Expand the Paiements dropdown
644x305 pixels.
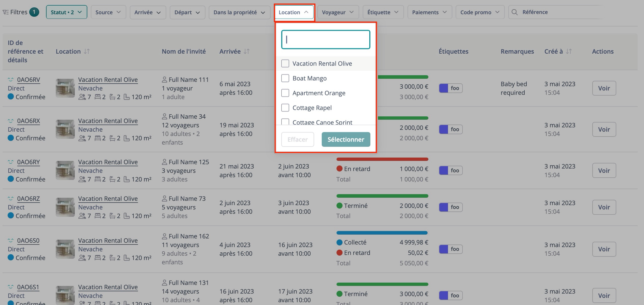point(429,12)
